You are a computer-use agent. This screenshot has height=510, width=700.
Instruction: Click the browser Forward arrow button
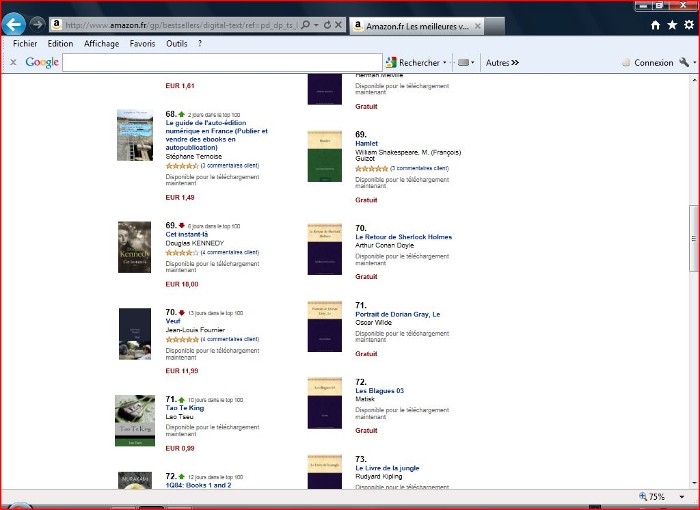38,24
